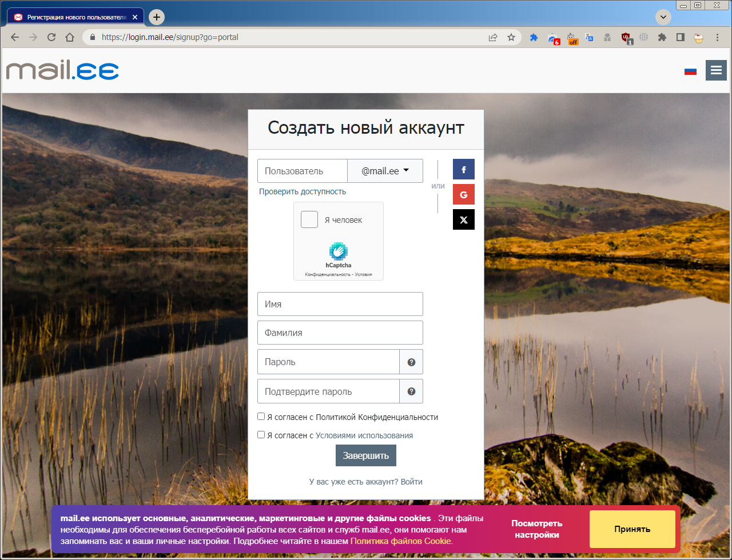Close the registration browser tab

pos(135,17)
